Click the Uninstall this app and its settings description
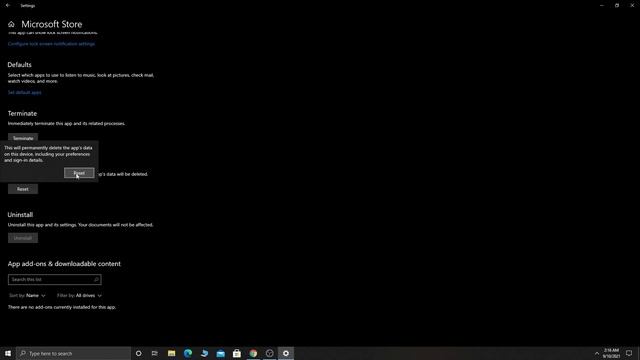 point(80,225)
